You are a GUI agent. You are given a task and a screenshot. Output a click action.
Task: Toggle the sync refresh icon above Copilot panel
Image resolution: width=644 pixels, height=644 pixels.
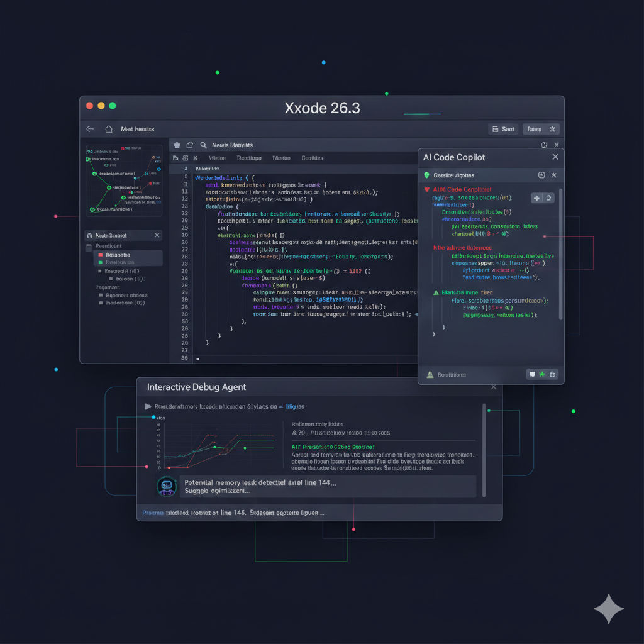tap(543, 144)
